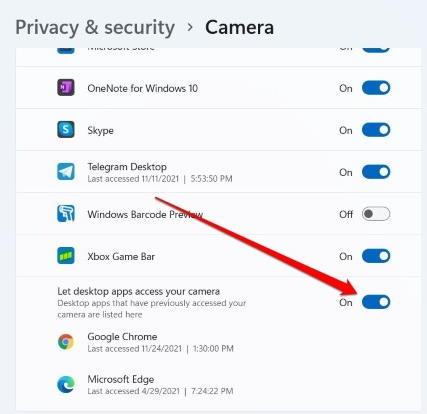This screenshot has height=414, width=427.
Task: Click the Google Chrome entry label
Action: pyautogui.click(x=122, y=336)
